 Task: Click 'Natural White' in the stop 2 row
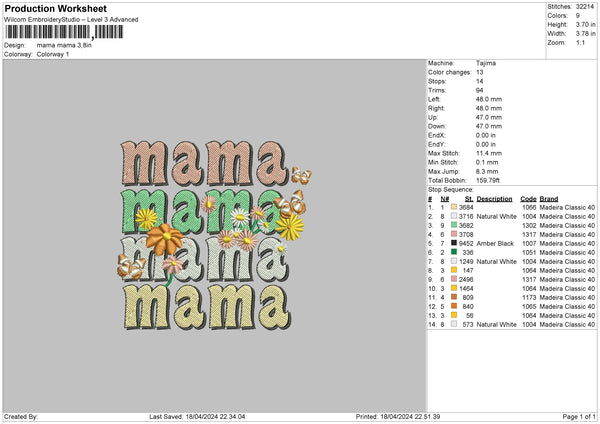pos(497,216)
